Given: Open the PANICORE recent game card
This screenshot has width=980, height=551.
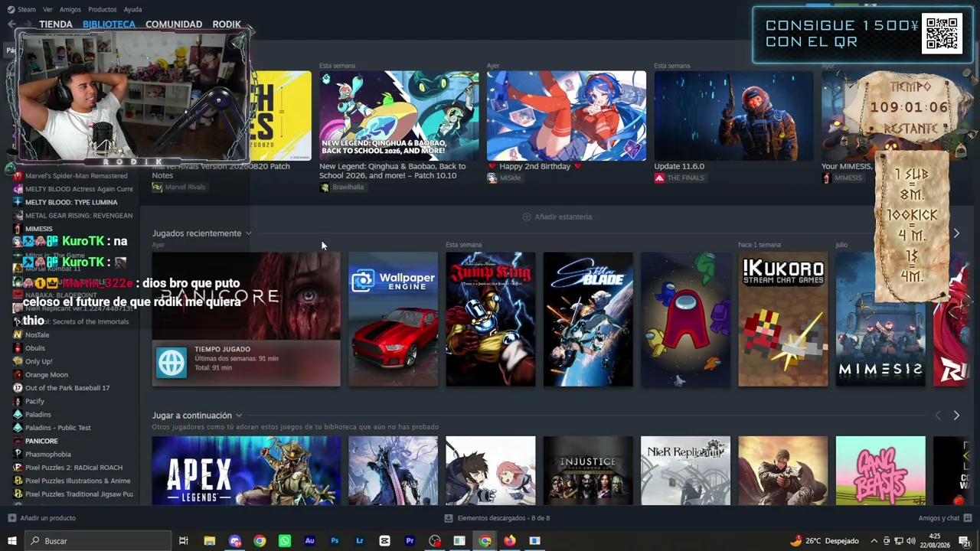Looking at the screenshot, I should [x=246, y=319].
